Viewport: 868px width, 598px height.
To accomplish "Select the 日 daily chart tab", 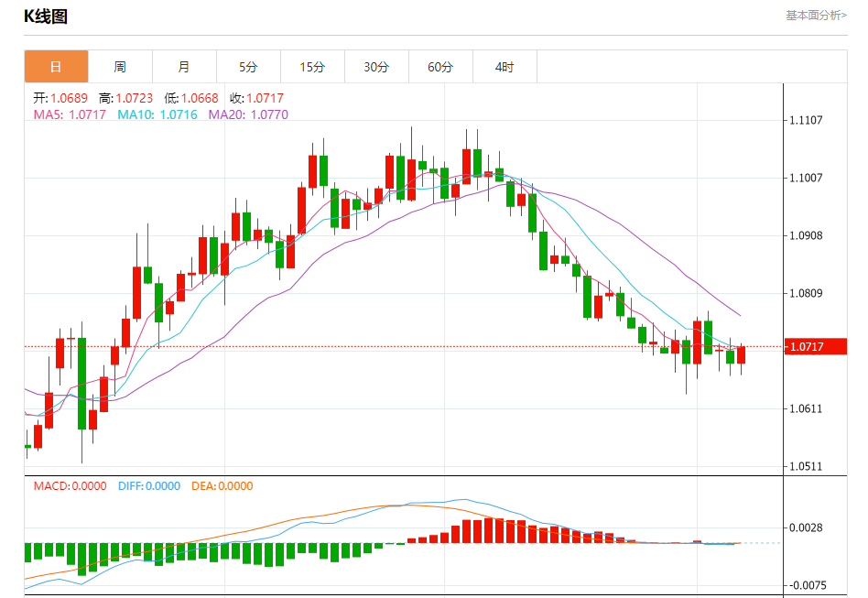I will pos(56,67).
